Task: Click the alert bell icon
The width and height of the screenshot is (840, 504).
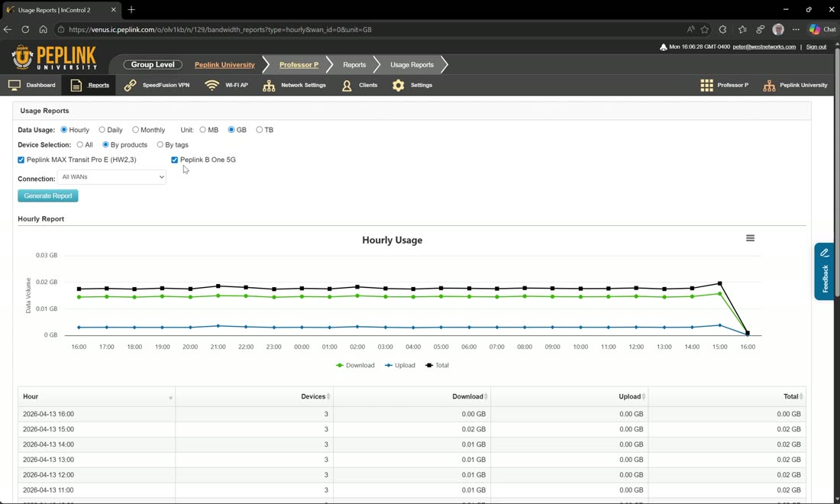Action: (663, 47)
